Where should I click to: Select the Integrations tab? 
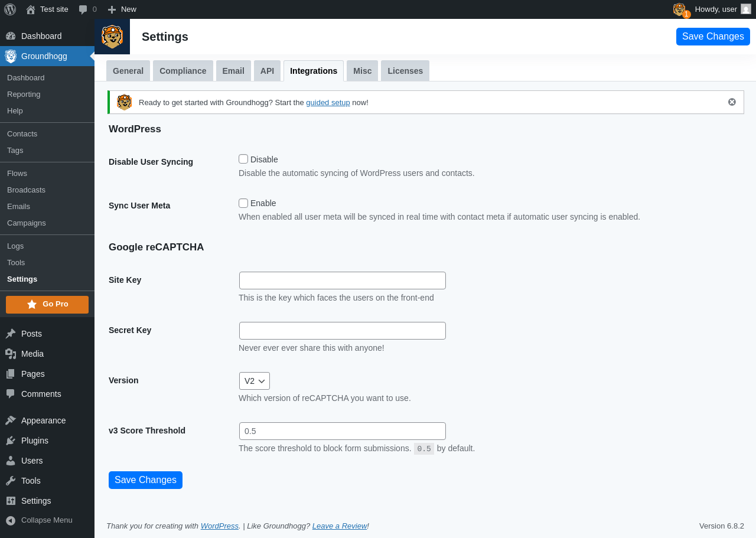pyautogui.click(x=314, y=71)
